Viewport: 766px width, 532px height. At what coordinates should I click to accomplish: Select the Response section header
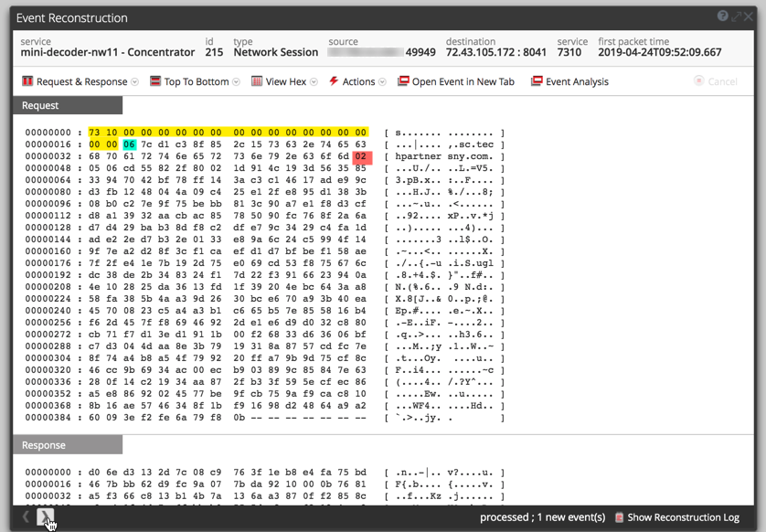68,445
